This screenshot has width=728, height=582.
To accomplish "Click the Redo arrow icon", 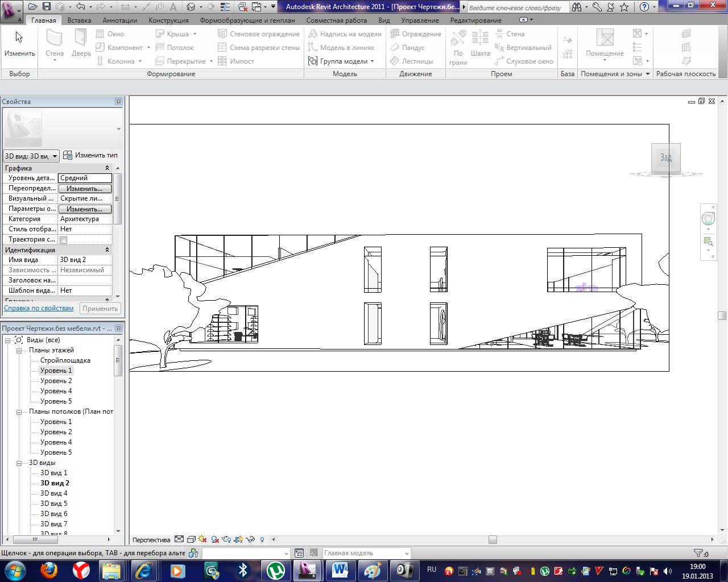I will tap(100, 7).
